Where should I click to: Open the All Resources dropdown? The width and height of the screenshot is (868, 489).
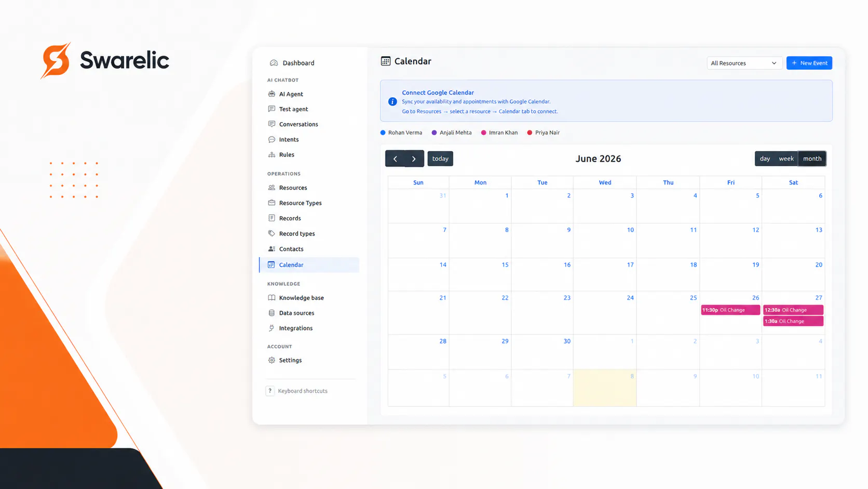[x=744, y=63]
